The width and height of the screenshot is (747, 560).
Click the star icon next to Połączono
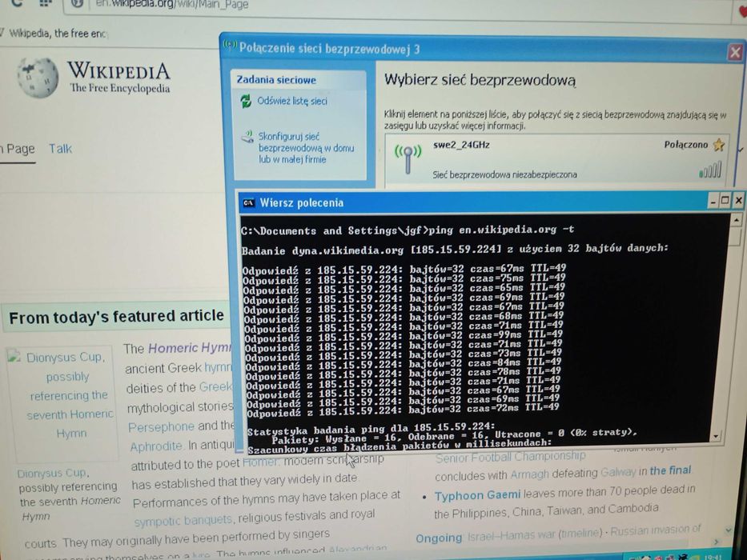[x=718, y=145]
